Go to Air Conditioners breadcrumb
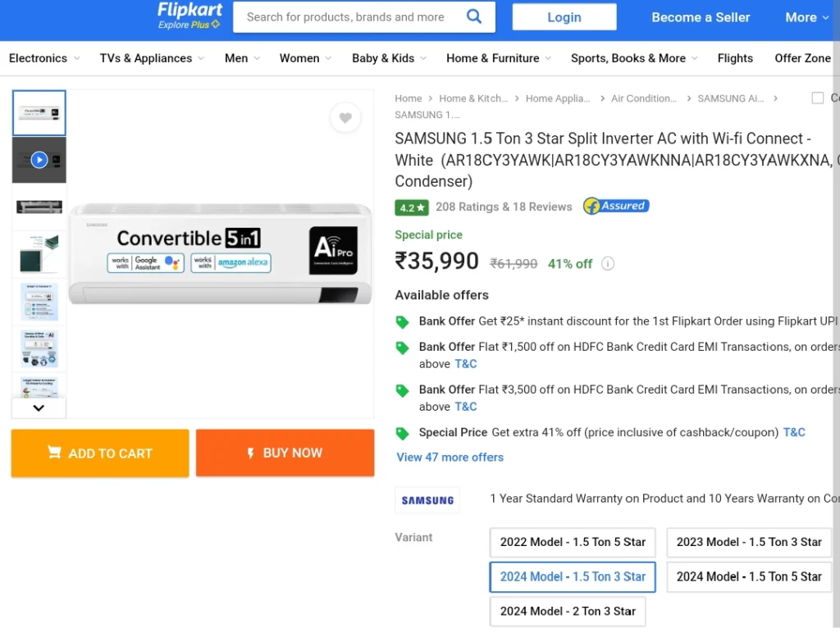840x637 pixels. pyautogui.click(x=644, y=98)
